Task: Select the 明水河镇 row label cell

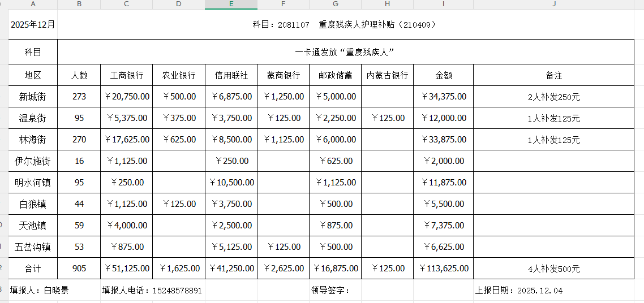Action: click(x=33, y=183)
